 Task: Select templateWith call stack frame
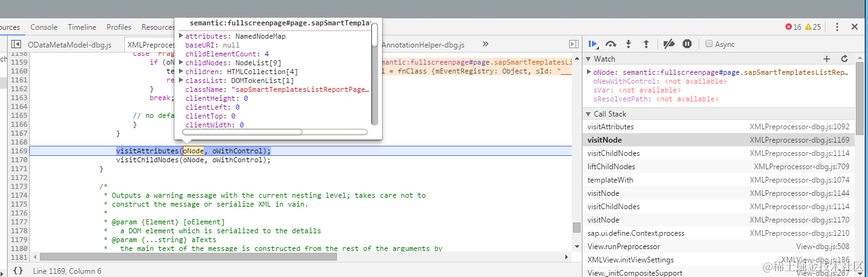pos(718,180)
